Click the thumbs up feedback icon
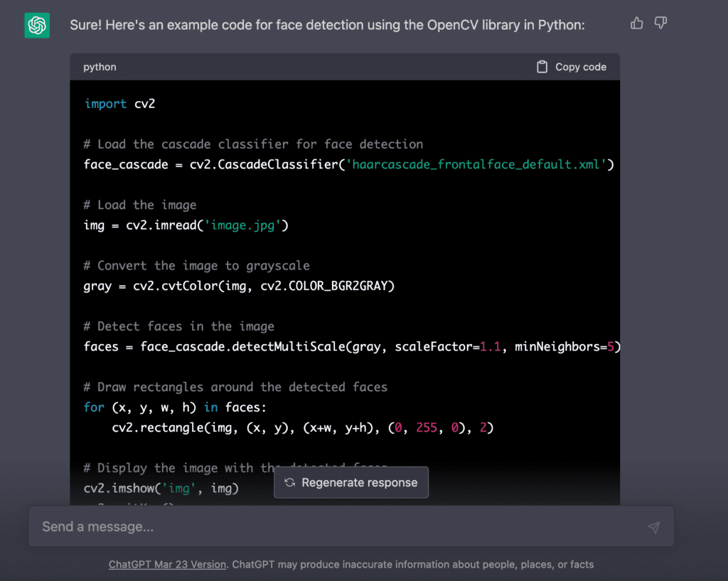Screen dimensions: 728x581 636,23
